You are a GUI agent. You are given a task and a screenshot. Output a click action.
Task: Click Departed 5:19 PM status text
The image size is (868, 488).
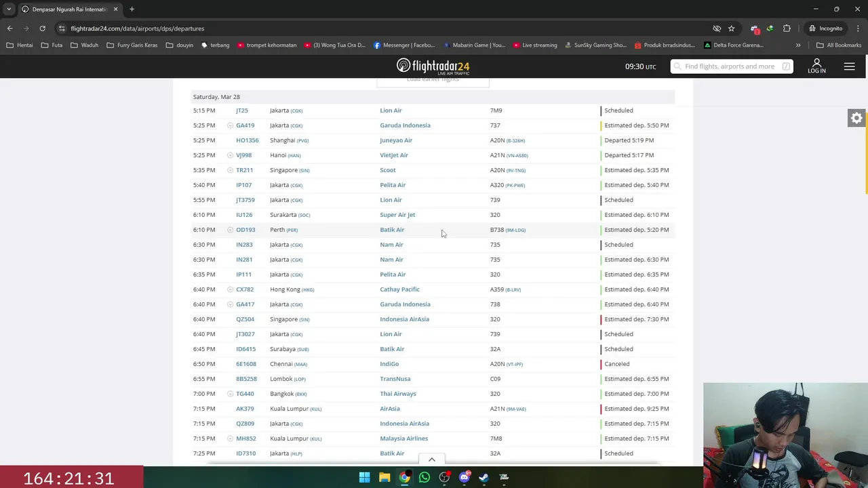(x=629, y=140)
